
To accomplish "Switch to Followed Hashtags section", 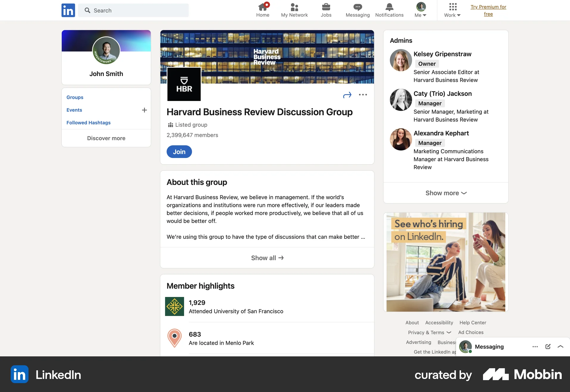I will tap(88, 122).
